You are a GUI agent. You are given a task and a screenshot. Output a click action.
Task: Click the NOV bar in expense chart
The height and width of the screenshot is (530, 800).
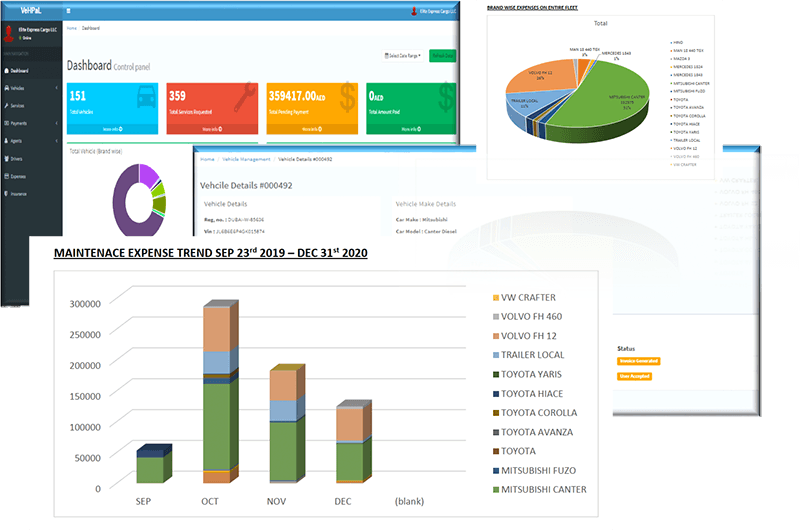[x=287, y=423]
